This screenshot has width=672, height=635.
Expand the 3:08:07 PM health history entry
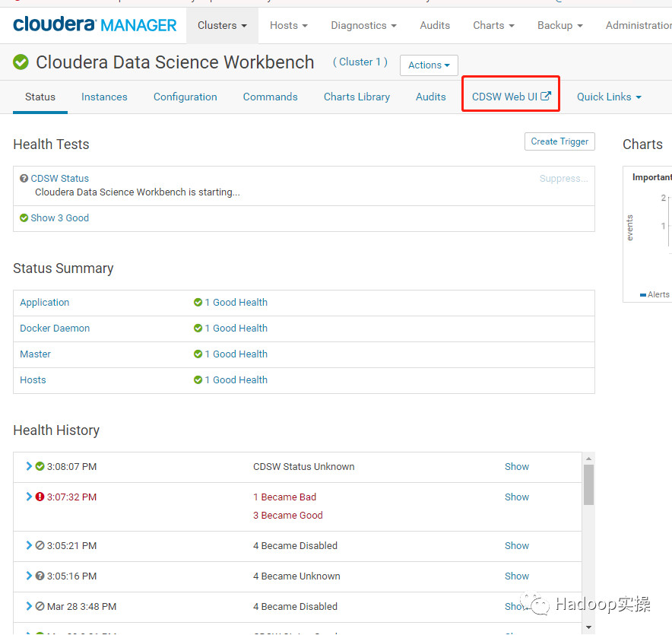click(29, 466)
